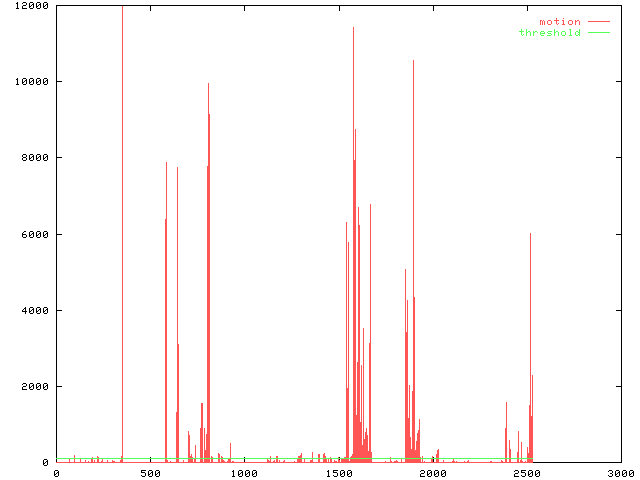
Task: Select the 1000 x-axis tick label
Action: pos(244,473)
